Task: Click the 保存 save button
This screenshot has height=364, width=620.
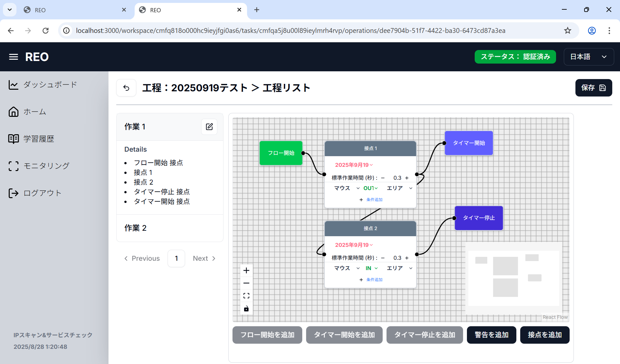Action: click(593, 88)
